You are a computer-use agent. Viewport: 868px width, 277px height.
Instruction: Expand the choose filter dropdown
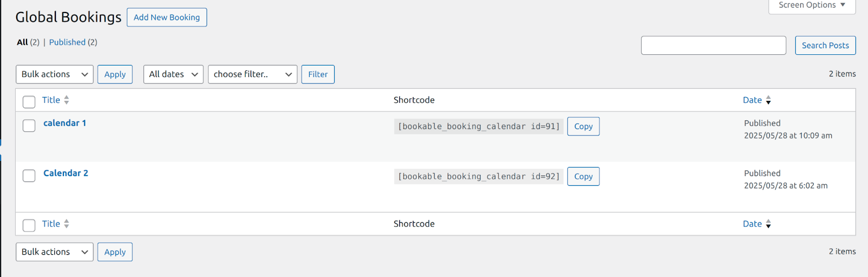tap(252, 74)
